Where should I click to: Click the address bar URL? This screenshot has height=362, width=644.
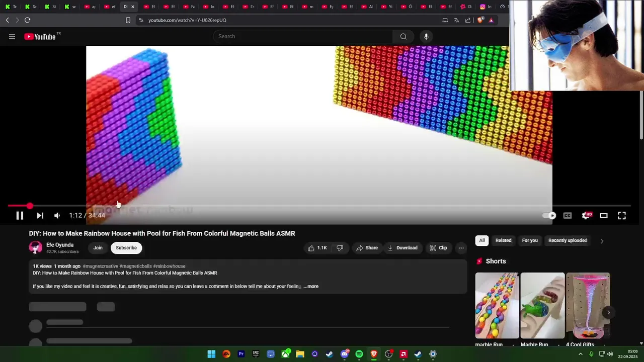[x=187, y=20]
